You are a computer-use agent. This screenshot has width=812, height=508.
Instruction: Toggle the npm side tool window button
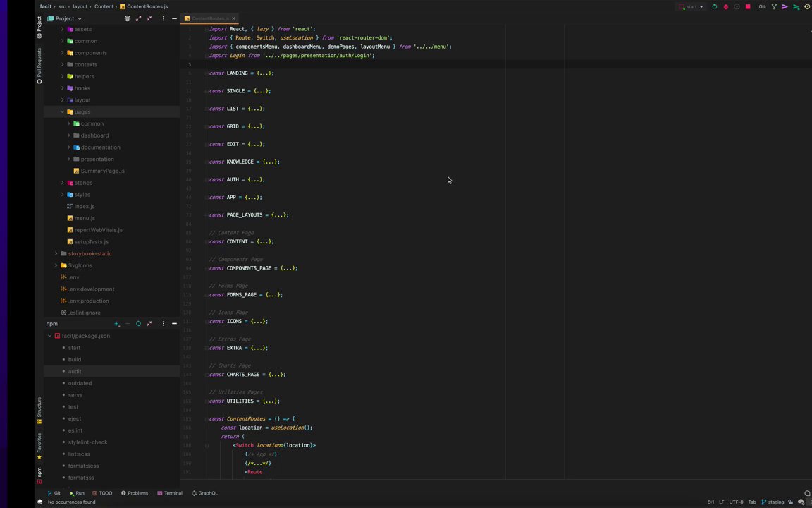[x=39, y=476]
